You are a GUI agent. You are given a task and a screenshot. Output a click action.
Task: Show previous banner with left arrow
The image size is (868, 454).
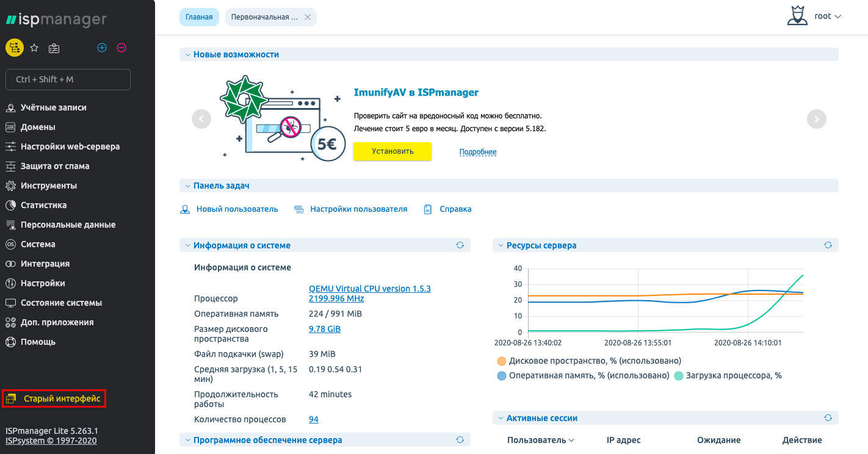[201, 119]
